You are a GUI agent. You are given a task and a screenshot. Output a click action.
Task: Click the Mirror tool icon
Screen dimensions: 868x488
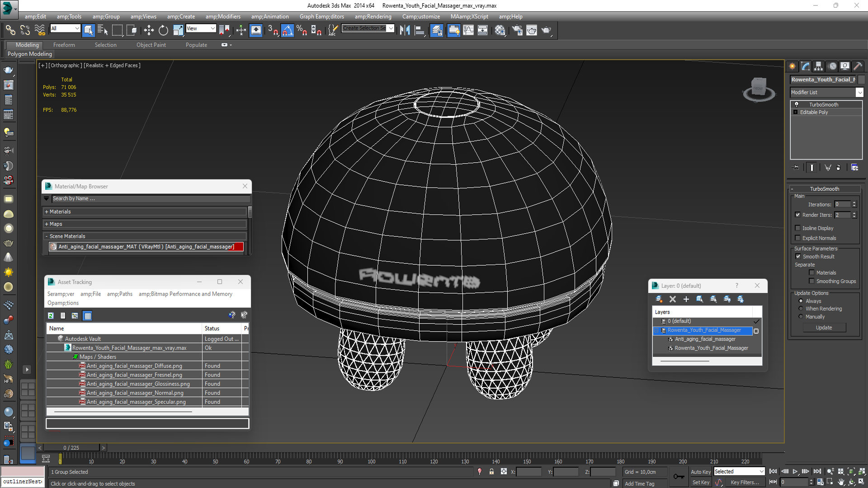405,30
